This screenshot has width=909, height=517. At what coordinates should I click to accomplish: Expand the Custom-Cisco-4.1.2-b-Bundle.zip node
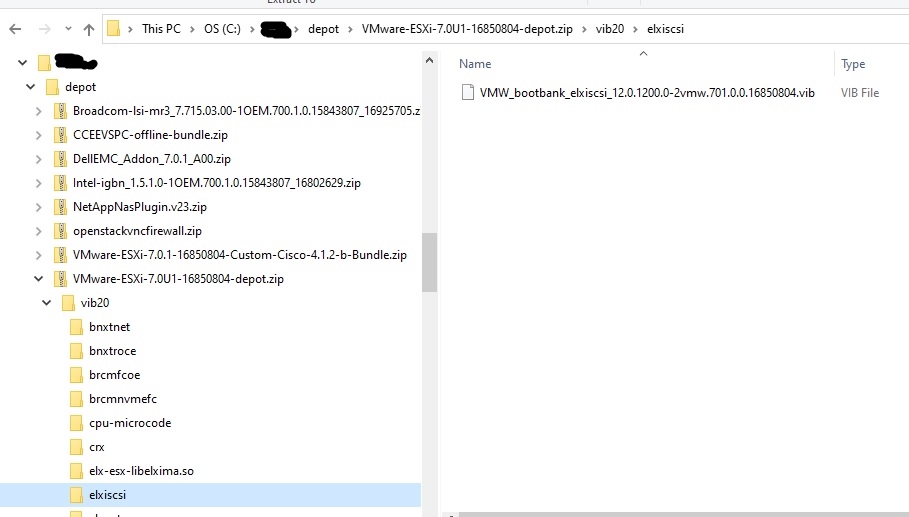click(38, 255)
